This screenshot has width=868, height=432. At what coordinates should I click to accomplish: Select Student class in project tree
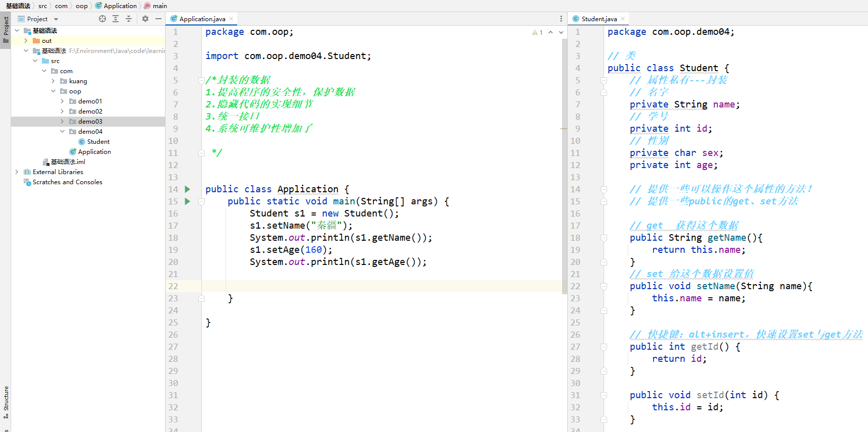point(94,142)
